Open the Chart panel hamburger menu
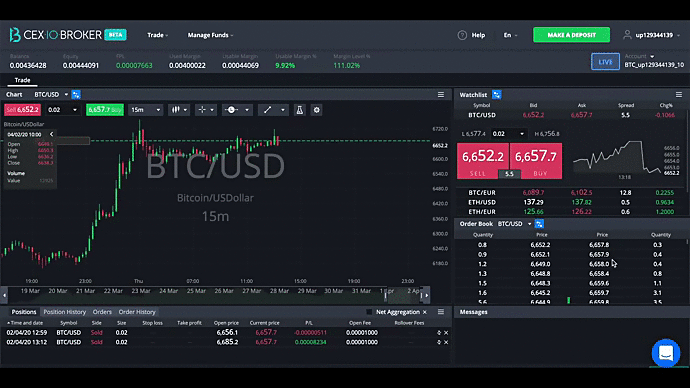Screen dimensions: 690x388 (x=440, y=95)
